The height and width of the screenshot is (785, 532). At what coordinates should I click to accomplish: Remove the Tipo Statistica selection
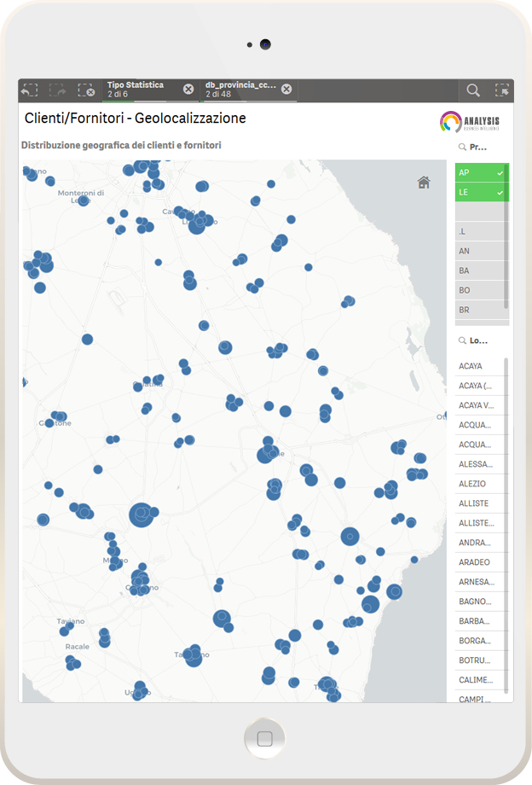tap(188, 90)
